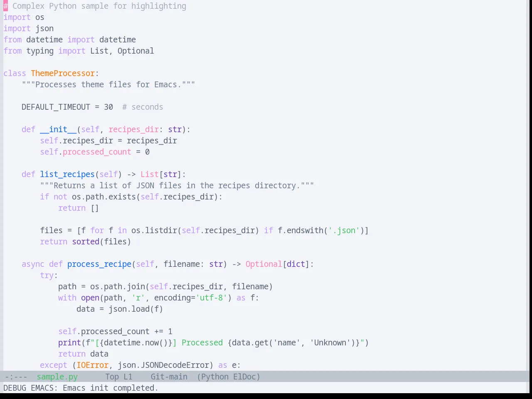Click 'self.processed_count += 1' line
Viewport: 532px width, 399px height.
115,331
